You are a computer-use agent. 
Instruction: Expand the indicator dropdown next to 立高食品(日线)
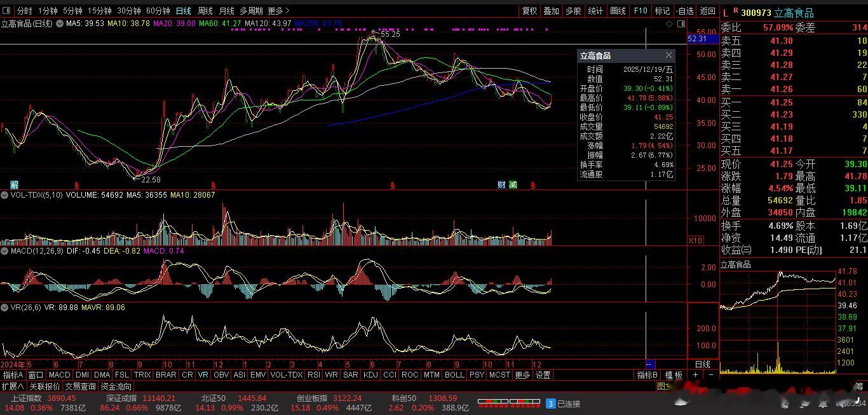(60, 24)
